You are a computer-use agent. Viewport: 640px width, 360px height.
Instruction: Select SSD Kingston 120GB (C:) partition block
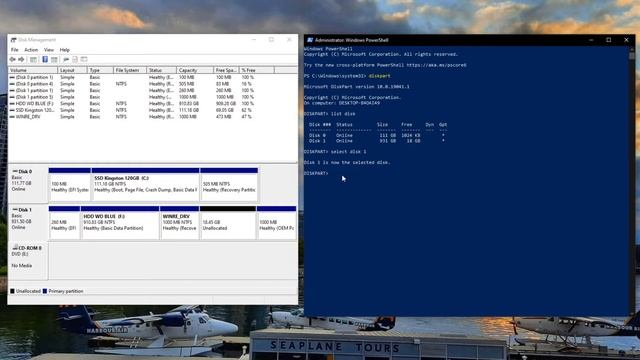tap(145, 184)
